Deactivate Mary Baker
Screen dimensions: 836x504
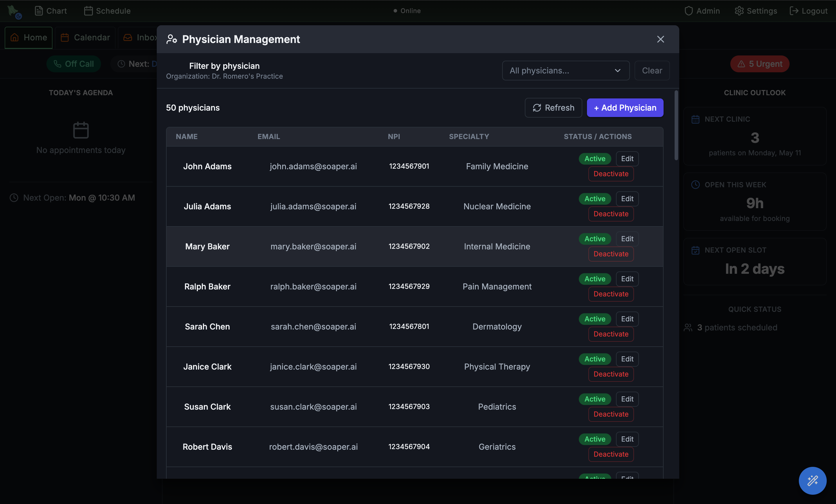tap(611, 254)
